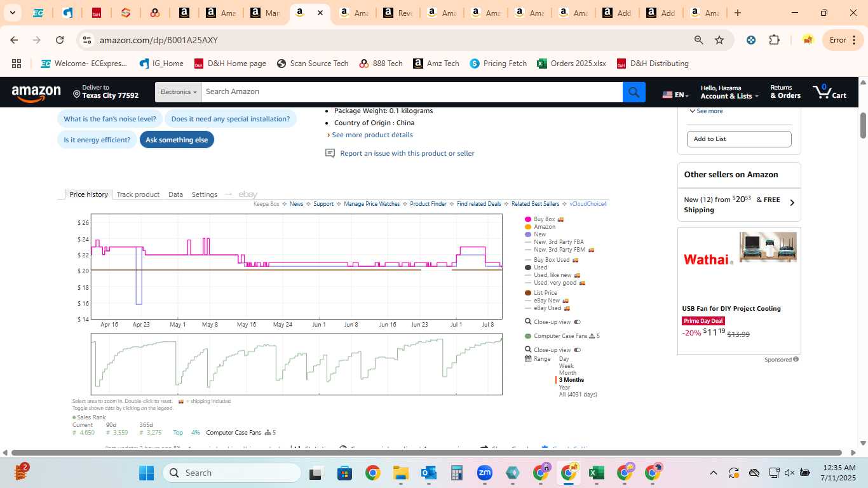Click the vertical page scrollbar thumb
This screenshot has height=488, width=868.
click(x=863, y=125)
